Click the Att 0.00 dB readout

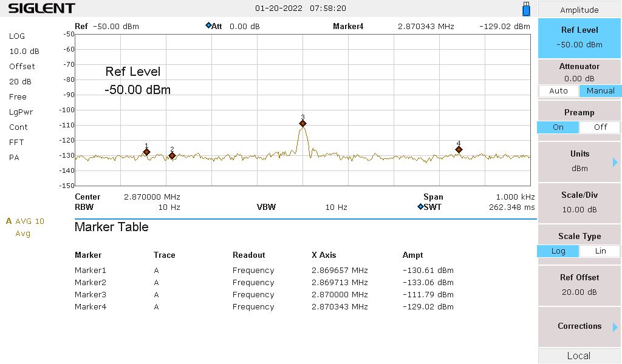tap(236, 27)
